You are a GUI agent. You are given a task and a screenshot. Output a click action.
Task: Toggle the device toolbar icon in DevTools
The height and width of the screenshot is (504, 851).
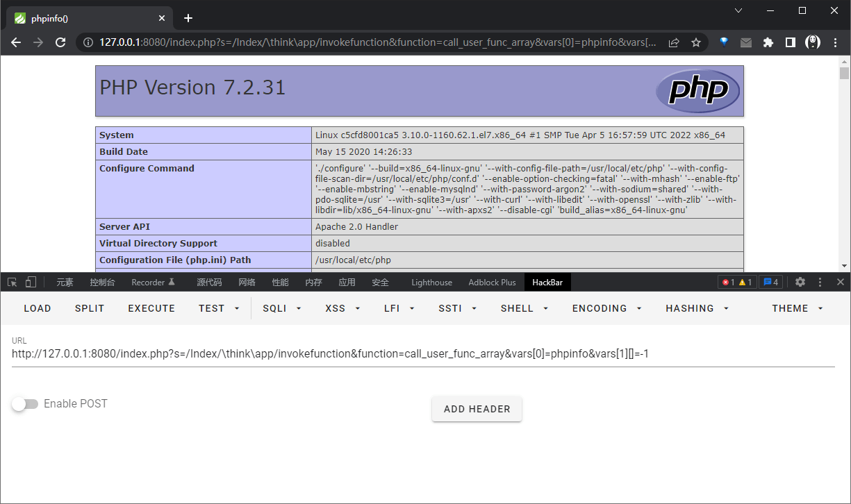(31, 282)
